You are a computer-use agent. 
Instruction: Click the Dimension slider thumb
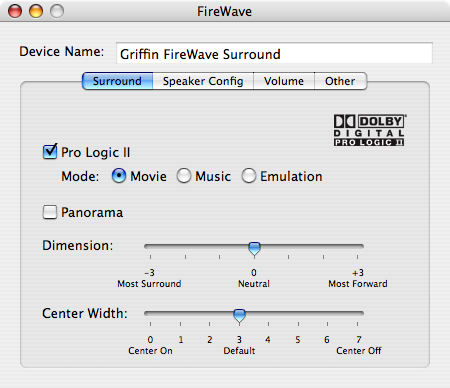[x=254, y=249]
